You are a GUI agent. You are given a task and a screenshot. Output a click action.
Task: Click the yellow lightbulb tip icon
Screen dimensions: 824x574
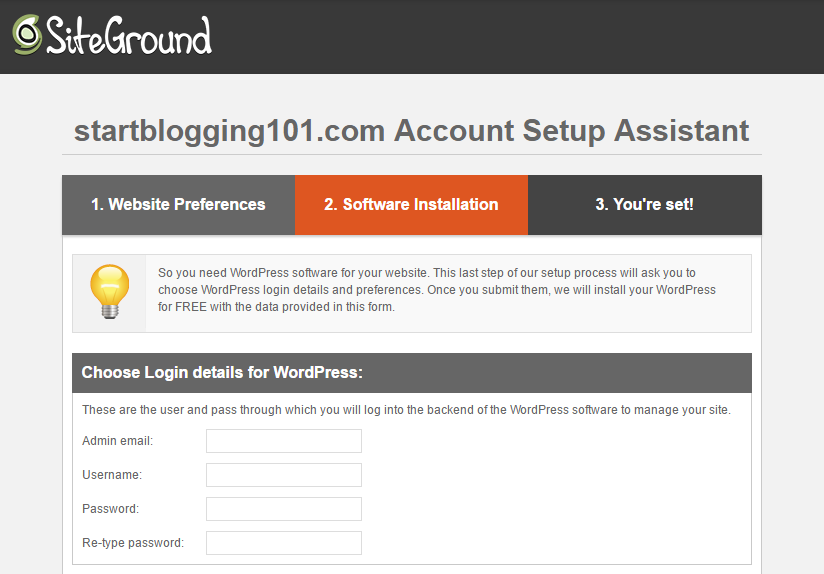109,292
